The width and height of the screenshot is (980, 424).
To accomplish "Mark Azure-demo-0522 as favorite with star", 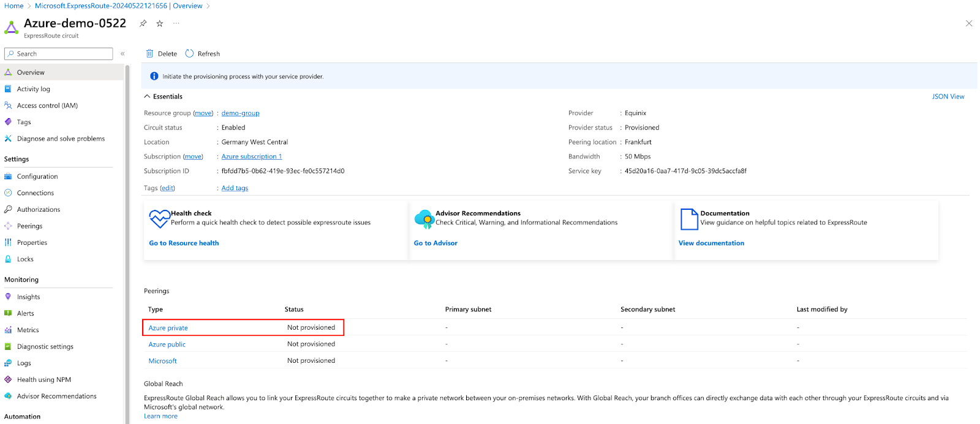I will tap(160, 23).
